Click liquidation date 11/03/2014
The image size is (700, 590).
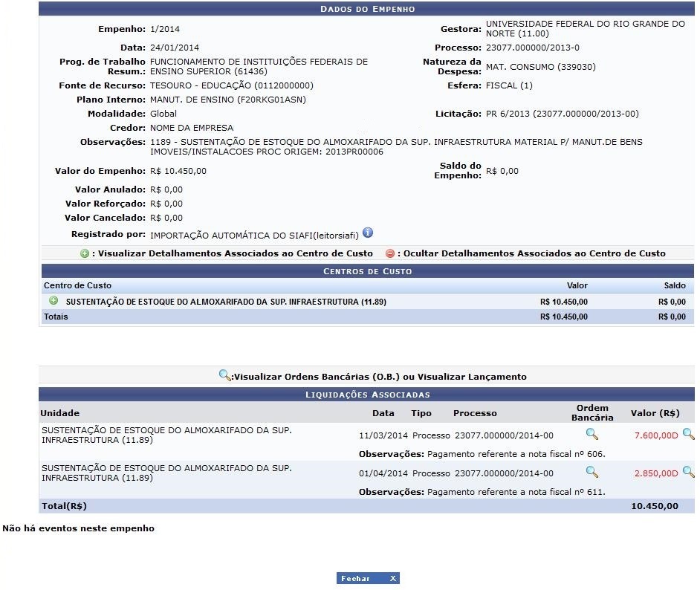tap(383, 435)
